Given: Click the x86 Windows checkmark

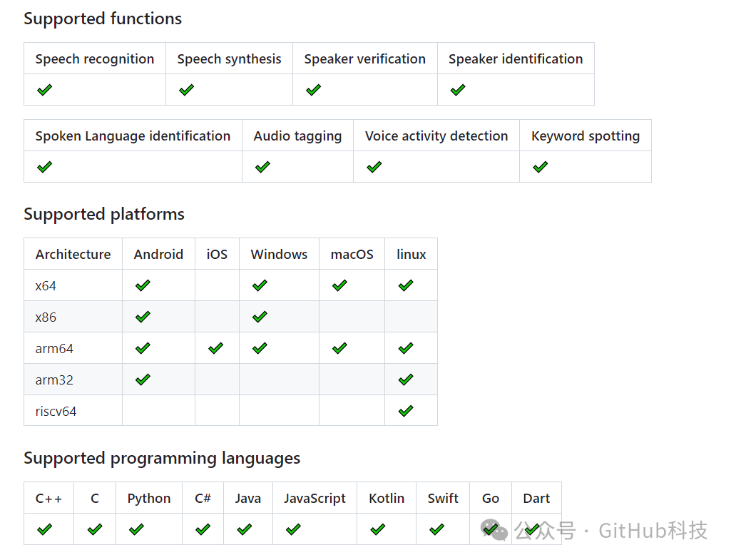Looking at the screenshot, I should pyautogui.click(x=260, y=317).
